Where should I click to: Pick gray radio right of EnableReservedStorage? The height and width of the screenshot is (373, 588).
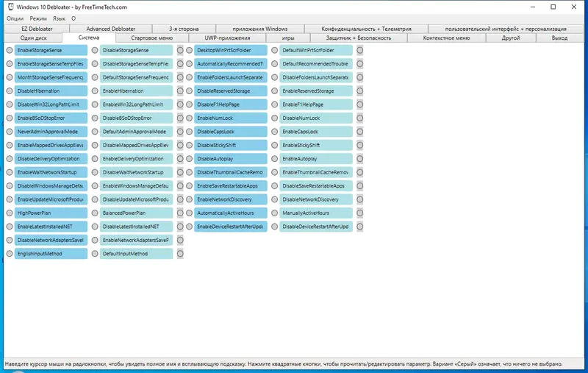point(359,90)
